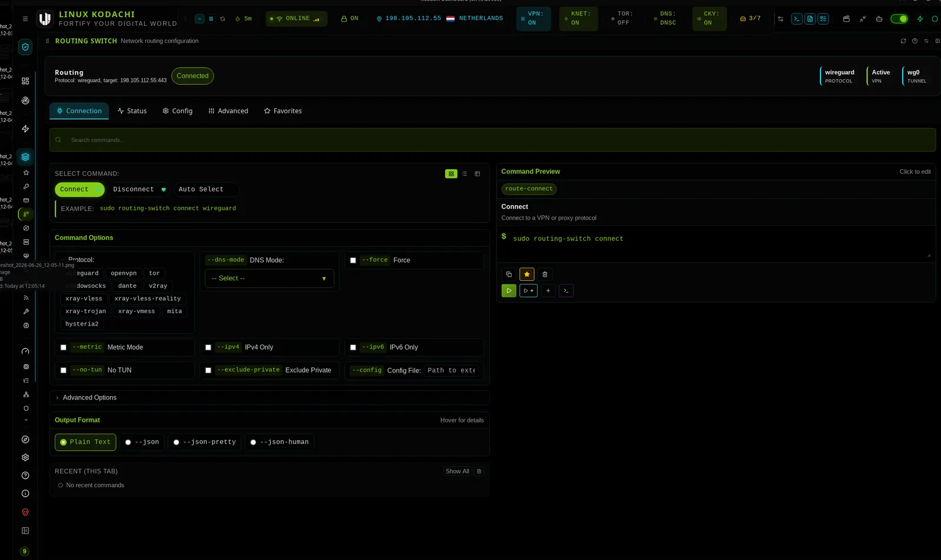The image size is (941, 560).
Task: Open the layers stack icon in the sidebar
Action: [x=25, y=157]
